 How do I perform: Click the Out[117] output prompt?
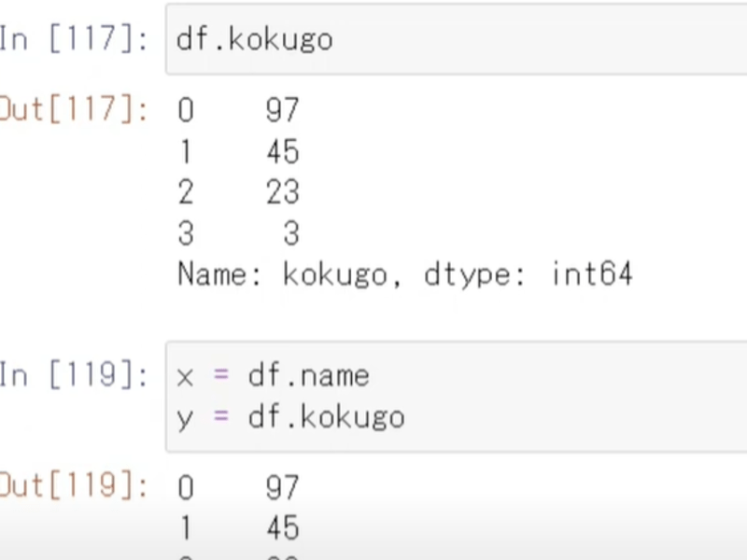coord(73,110)
